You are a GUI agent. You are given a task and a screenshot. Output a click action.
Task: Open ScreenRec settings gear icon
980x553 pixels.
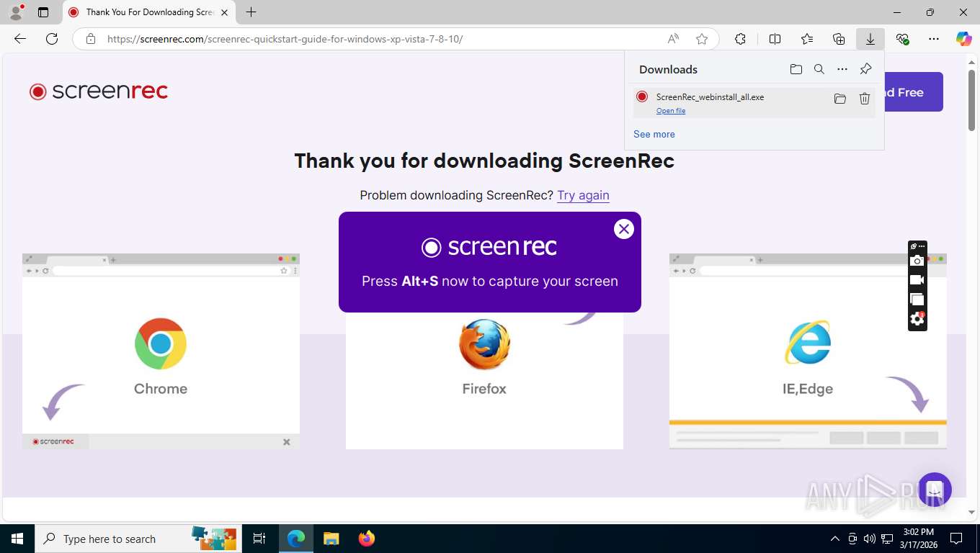917,318
